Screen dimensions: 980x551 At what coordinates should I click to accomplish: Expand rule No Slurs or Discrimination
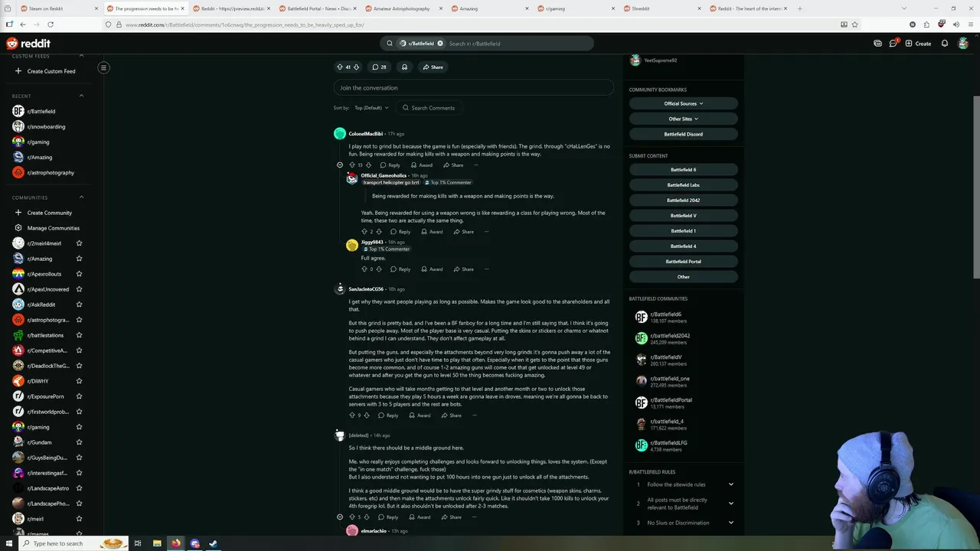(683, 523)
